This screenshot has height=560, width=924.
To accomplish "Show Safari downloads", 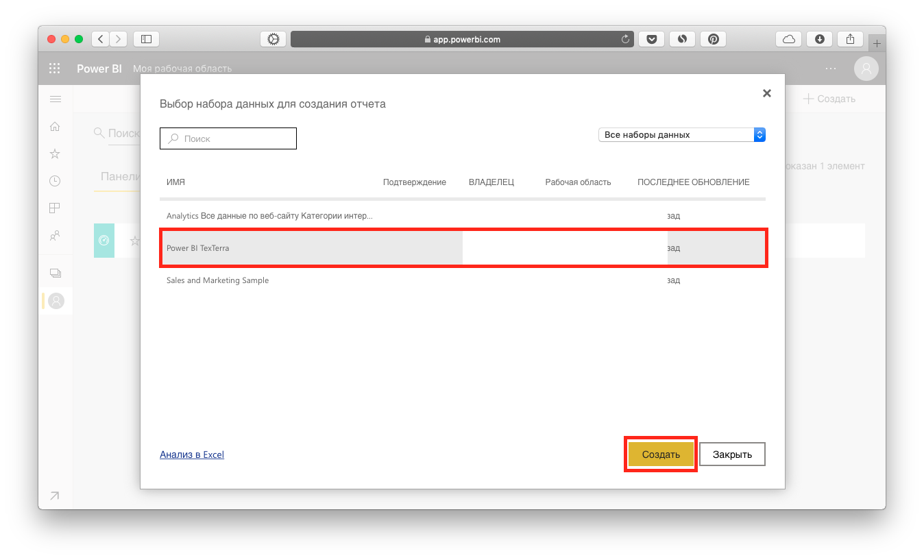I will tap(820, 39).
